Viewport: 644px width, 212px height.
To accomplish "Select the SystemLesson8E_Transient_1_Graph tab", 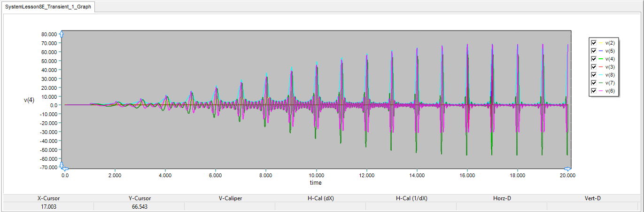I will pos(48,7).
